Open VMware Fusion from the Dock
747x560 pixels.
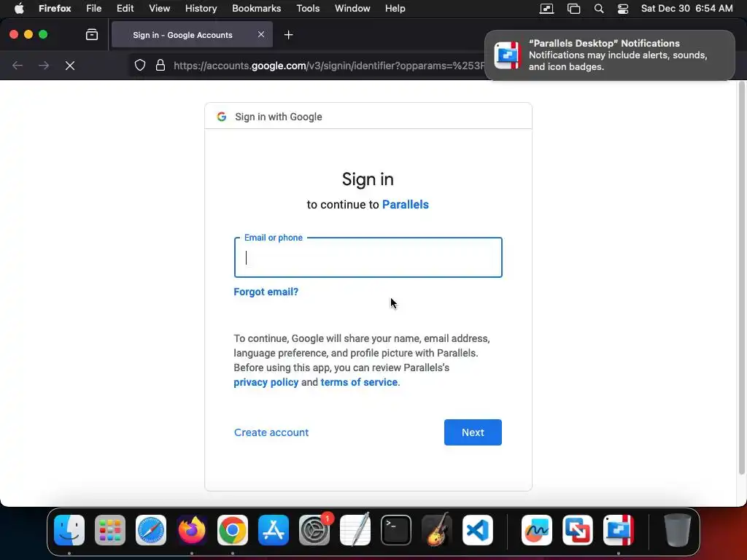coord(578,530)
